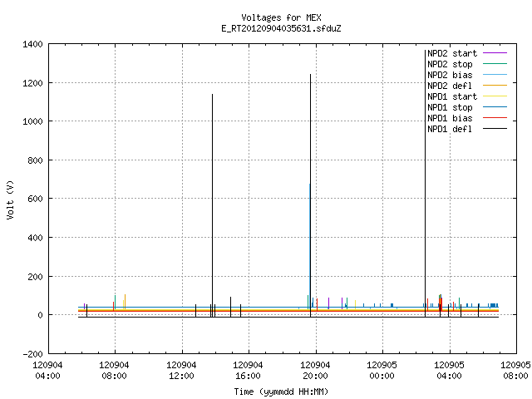Image resolution: width=532 pixels, height=399 pixels.
Task: Click the 'NPD2 start' legend label
Action: tap(452, 53)
